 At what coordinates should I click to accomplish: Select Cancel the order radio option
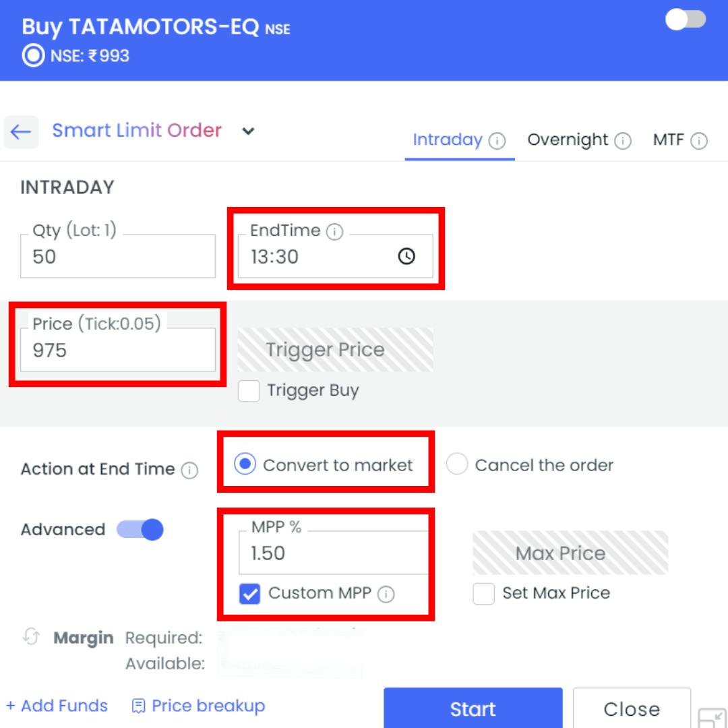457,465
